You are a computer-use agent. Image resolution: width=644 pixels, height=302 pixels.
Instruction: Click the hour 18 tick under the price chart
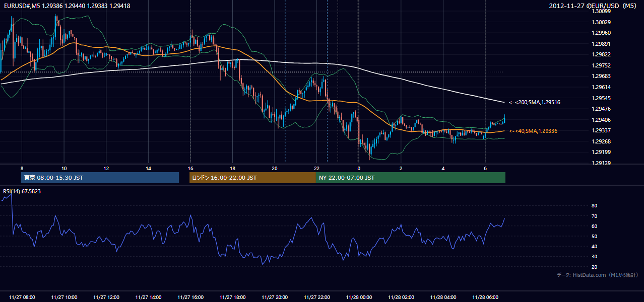click(232, 168)
